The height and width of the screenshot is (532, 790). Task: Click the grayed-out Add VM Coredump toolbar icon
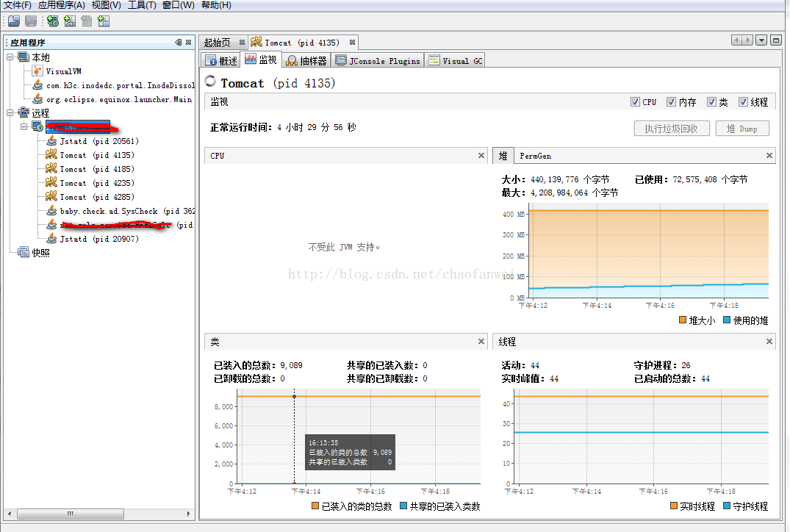pyautogui.click(x=87, y=21)
